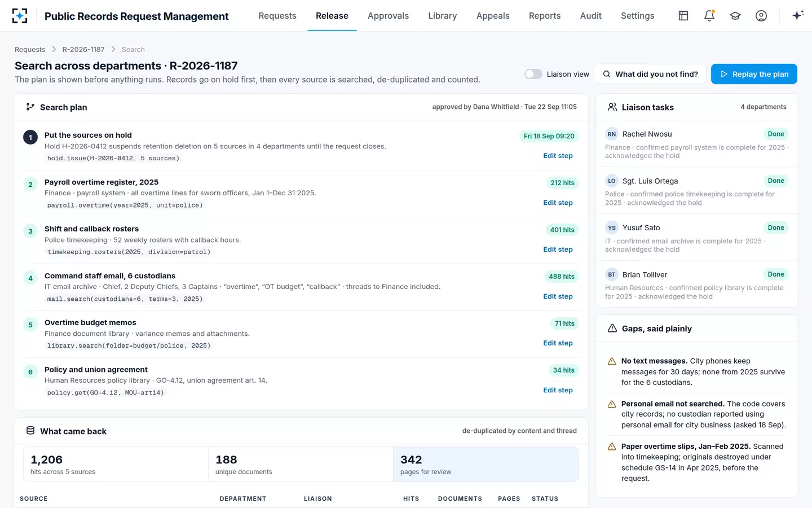Click Sgt. Luis Ortega's LO avatar
The height and width of the screenshot is (508, 812).
tap(612, 181)
